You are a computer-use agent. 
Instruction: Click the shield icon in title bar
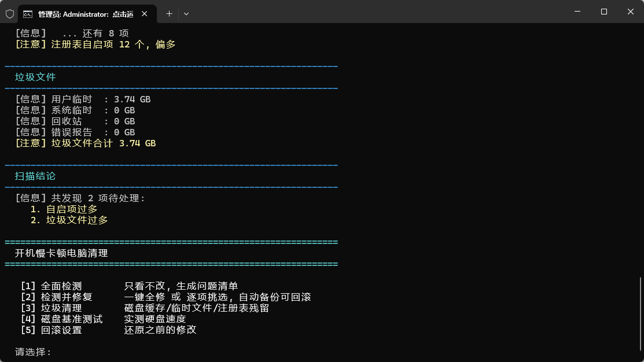pos(10,14)
